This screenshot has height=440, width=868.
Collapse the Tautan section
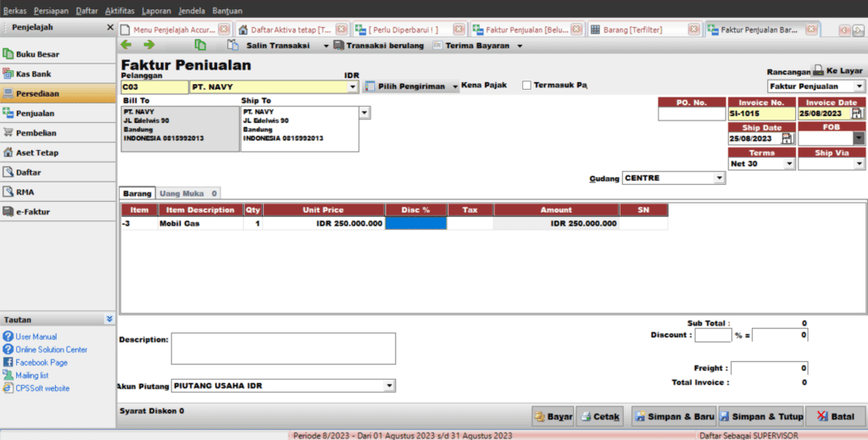pos(109,320)
